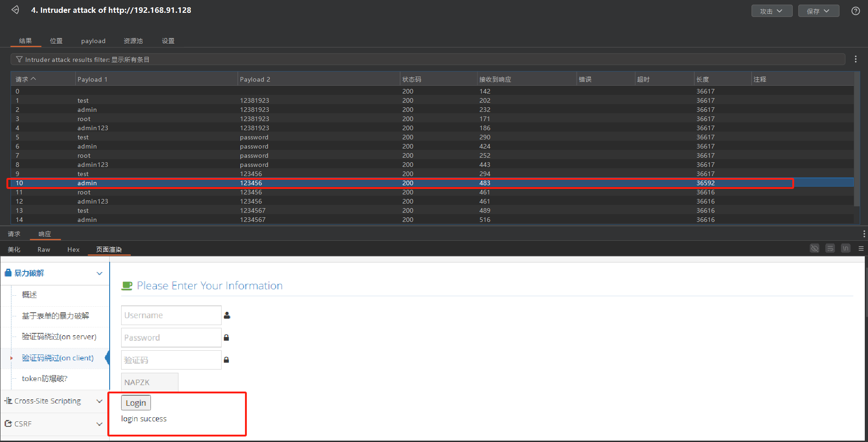
Task: Click the coffee cup icon before heading
Action: 127,286
